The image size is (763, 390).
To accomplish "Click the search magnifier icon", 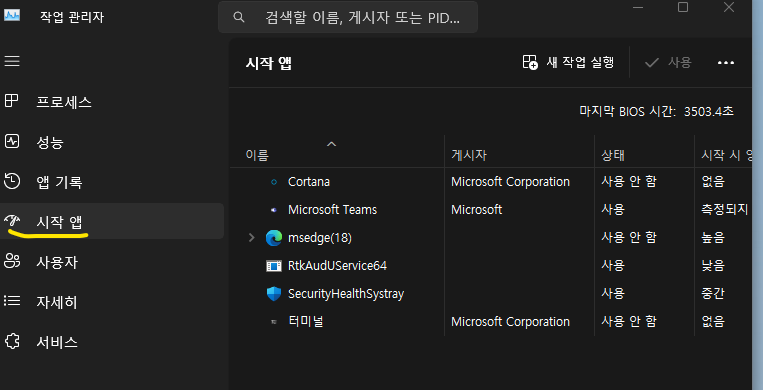I will pyautogui.click(x=238, y=18).
